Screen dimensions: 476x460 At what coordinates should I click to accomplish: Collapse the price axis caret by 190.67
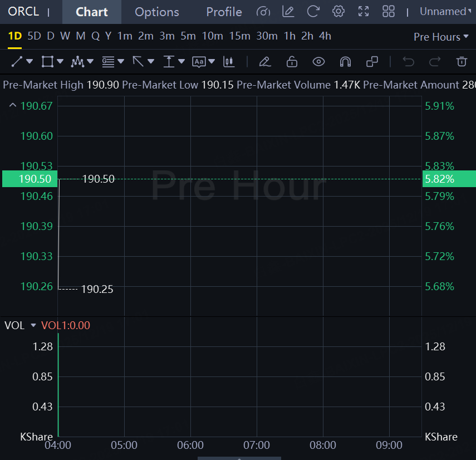tap(12, 105)
